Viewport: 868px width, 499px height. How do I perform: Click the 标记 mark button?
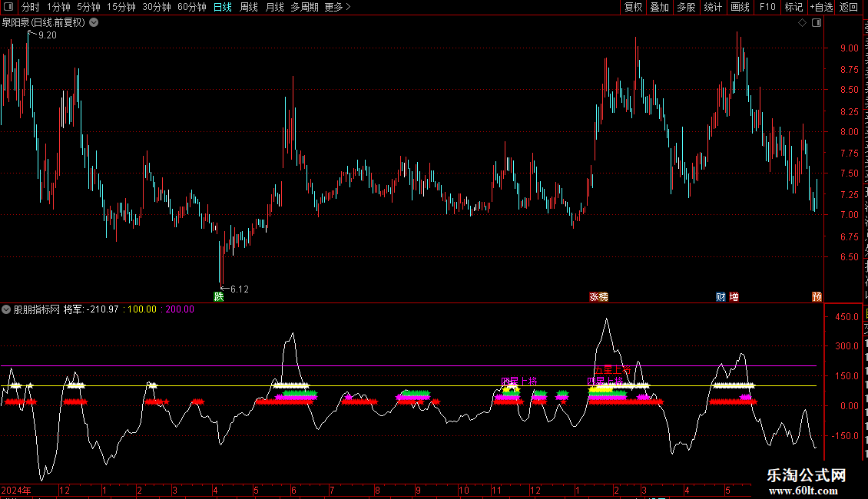tap(793, 7)
